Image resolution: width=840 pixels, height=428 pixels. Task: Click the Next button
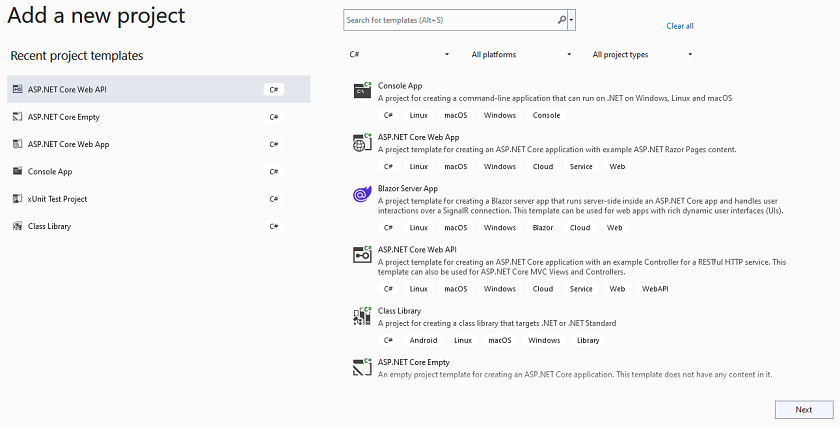tap(804, 410)
